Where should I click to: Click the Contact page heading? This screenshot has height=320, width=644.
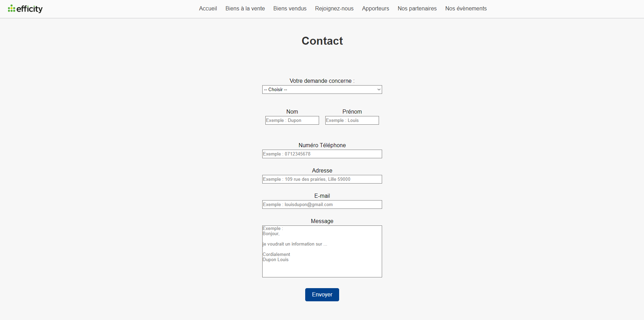322,41
